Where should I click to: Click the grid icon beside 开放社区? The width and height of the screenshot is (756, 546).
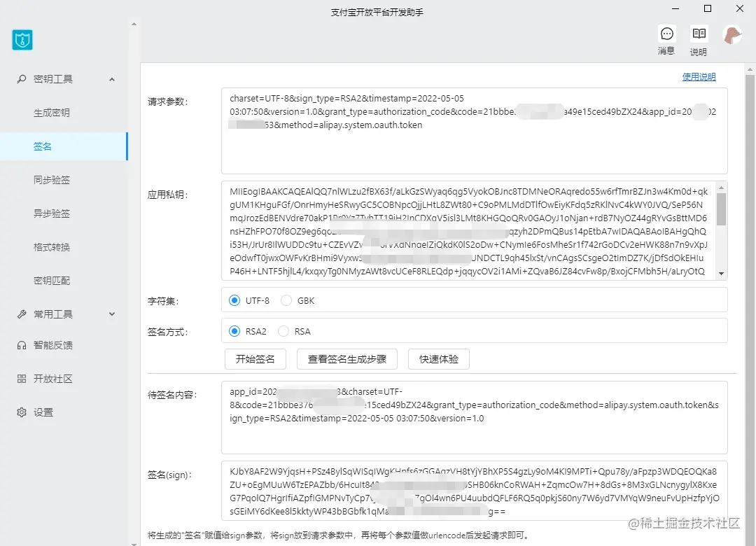click(x=21, y=379)
